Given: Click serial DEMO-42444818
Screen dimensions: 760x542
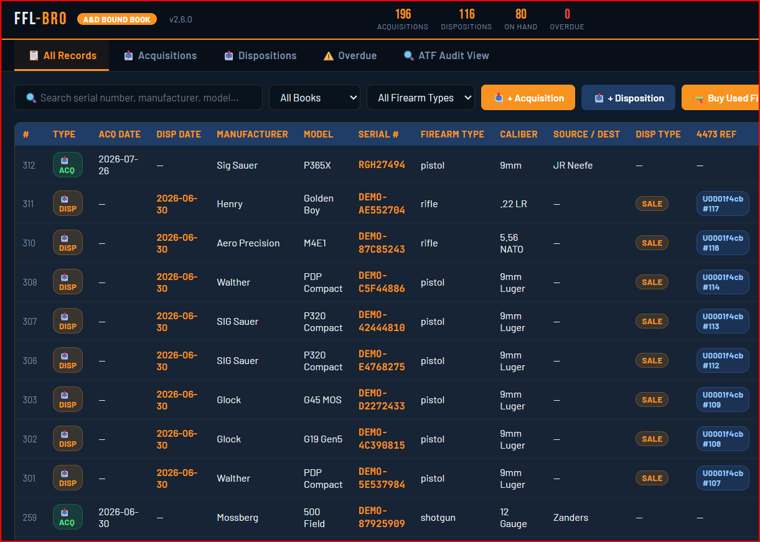Looking at the screenshot, I should click(x=381, y=321).
